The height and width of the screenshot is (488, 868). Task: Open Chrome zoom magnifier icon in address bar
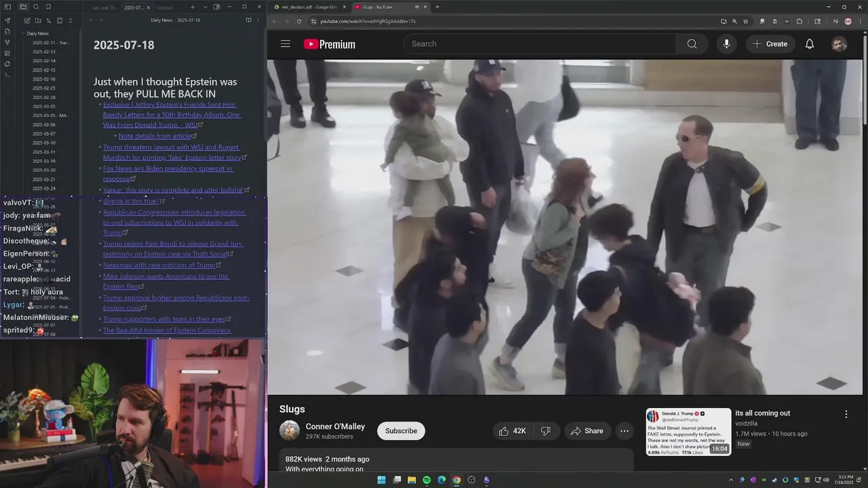coord(734,21)
